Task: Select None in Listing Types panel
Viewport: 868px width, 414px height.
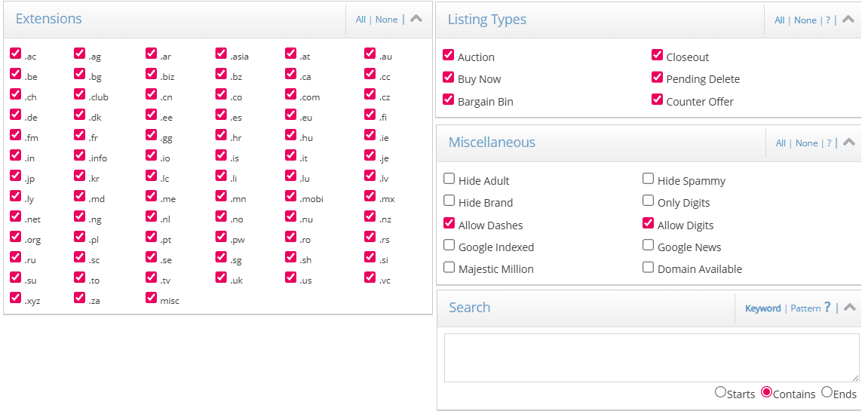Action: [x=805, y=20]
